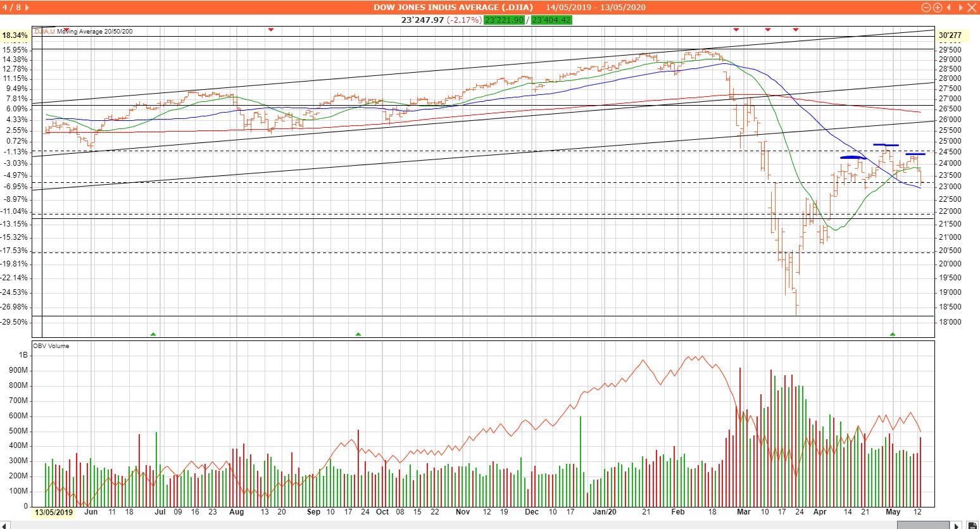The width and height of the screenshot is (980, 529).
Task: Click the Dec date axis label
Action: (532, 512)
